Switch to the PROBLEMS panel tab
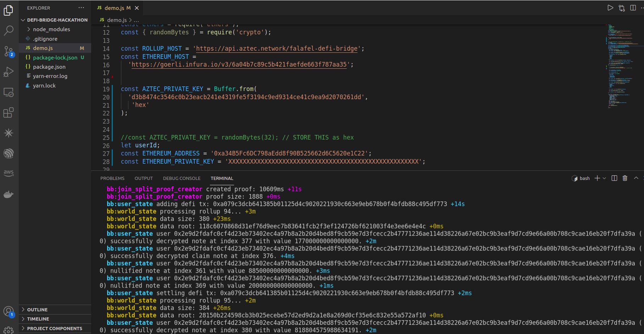 coord(112,178)
